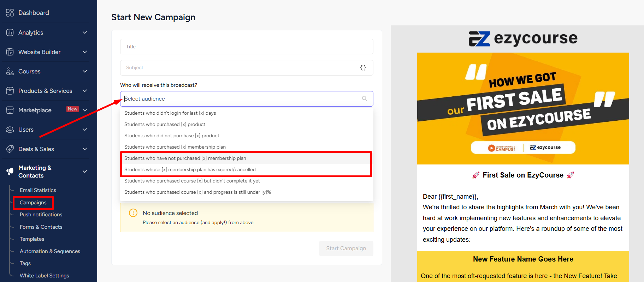Click the Marketplace store icon

click(10, 110)
